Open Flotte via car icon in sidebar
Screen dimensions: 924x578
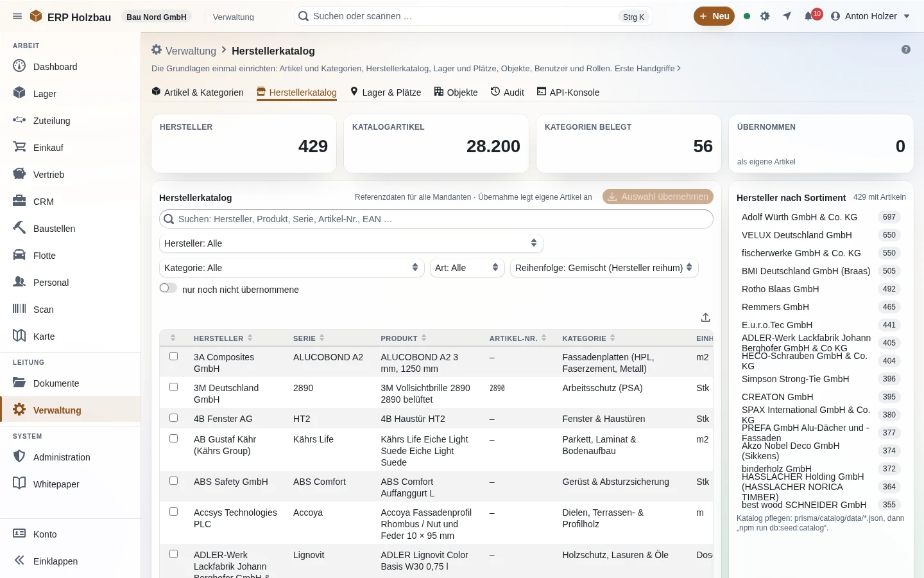click(19, 255)
